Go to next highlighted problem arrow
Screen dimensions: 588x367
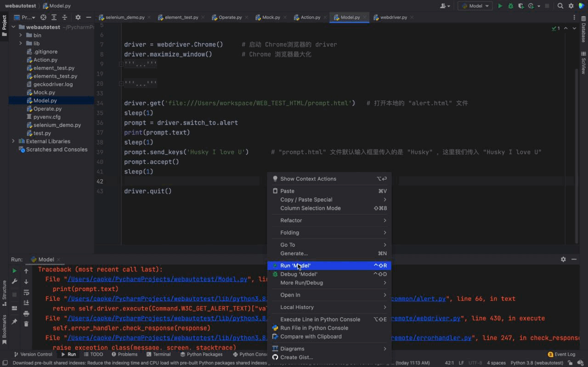tap(574, 28)
